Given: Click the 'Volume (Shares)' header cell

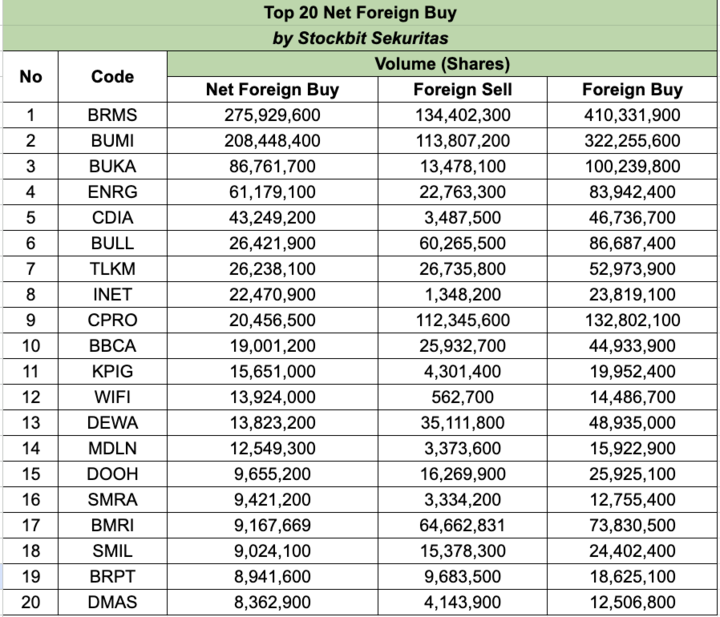Looking at the screenshot, I should (x=442, y=64).
